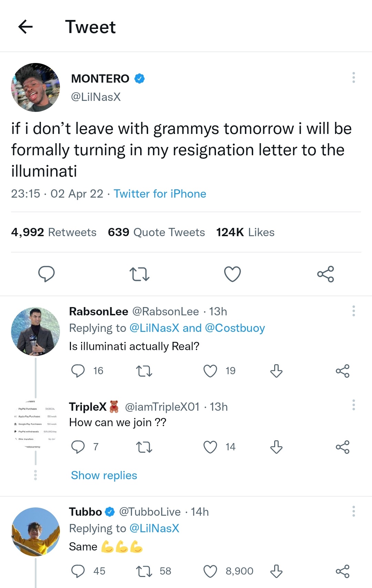Image resolution: width=372 pixels, height=588 pixels.
Task: Open Twitter for iPhone link
Action: coord(160,194)
